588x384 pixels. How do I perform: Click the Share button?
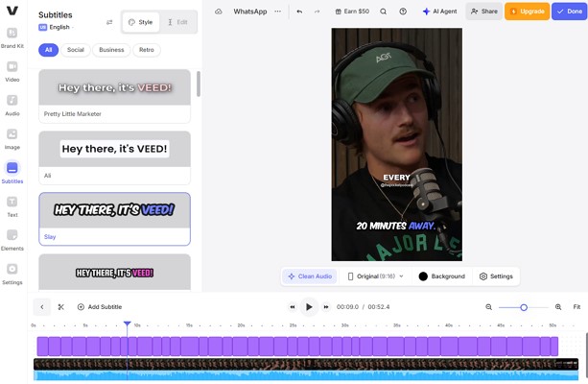484,12
